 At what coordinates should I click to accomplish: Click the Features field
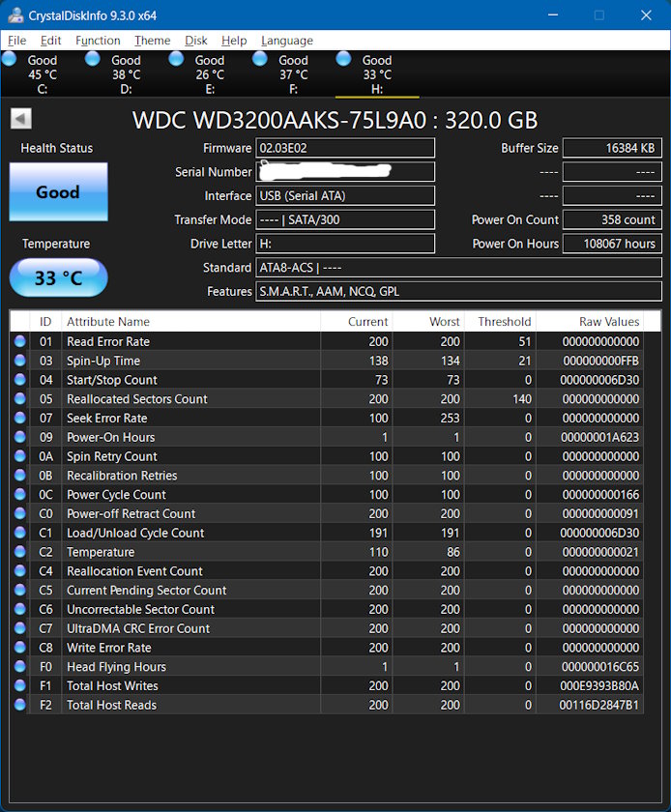458,292
